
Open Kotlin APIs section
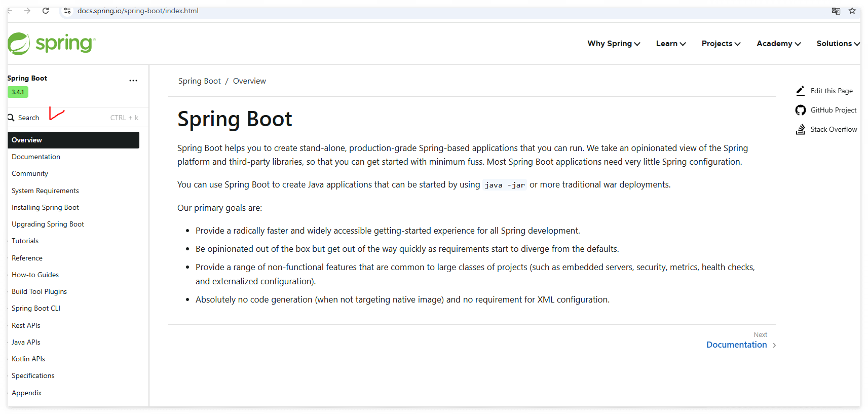(28, 359)
